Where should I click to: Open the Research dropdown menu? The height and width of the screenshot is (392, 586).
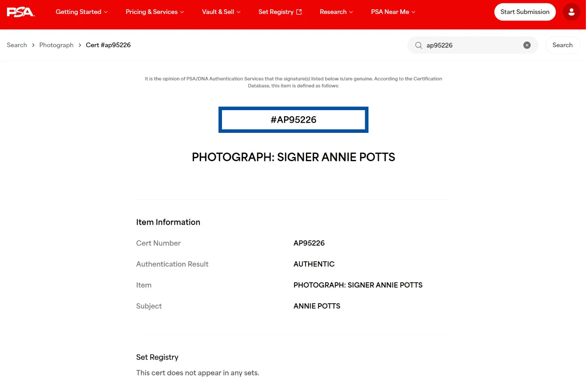336,12
